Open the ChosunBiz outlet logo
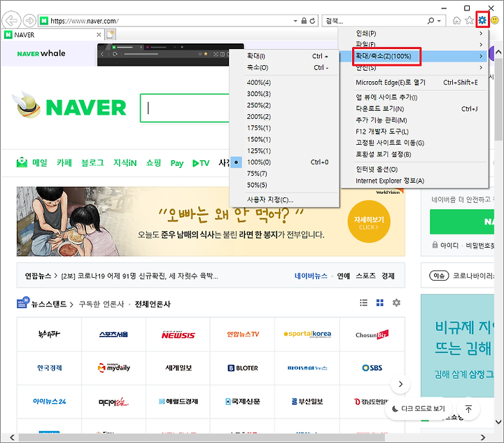 pyautogui.click(x=372, y=335)
